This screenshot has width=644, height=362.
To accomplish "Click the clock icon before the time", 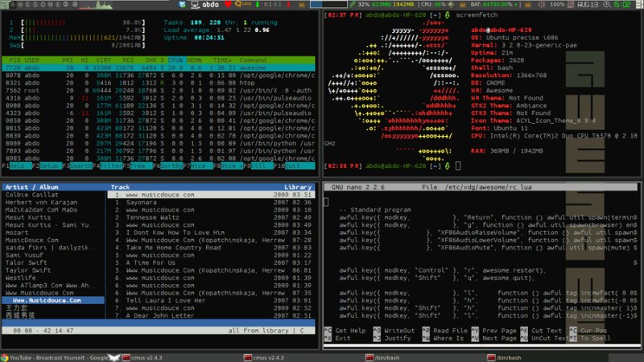I will tap(607, 5).
